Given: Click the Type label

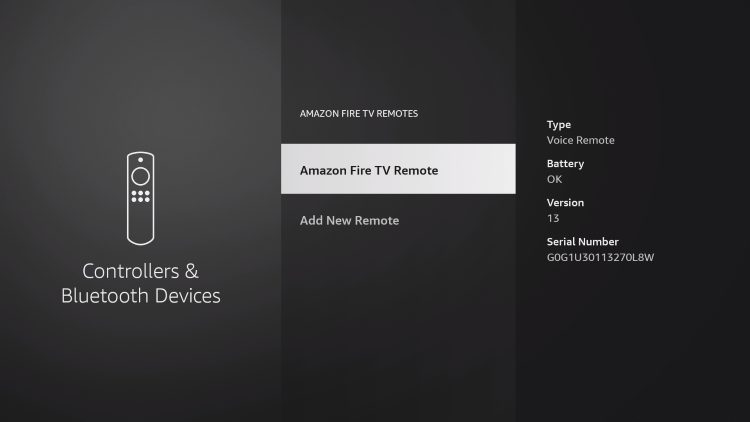Looking at the screenshot, I should [x=559, y=125].
